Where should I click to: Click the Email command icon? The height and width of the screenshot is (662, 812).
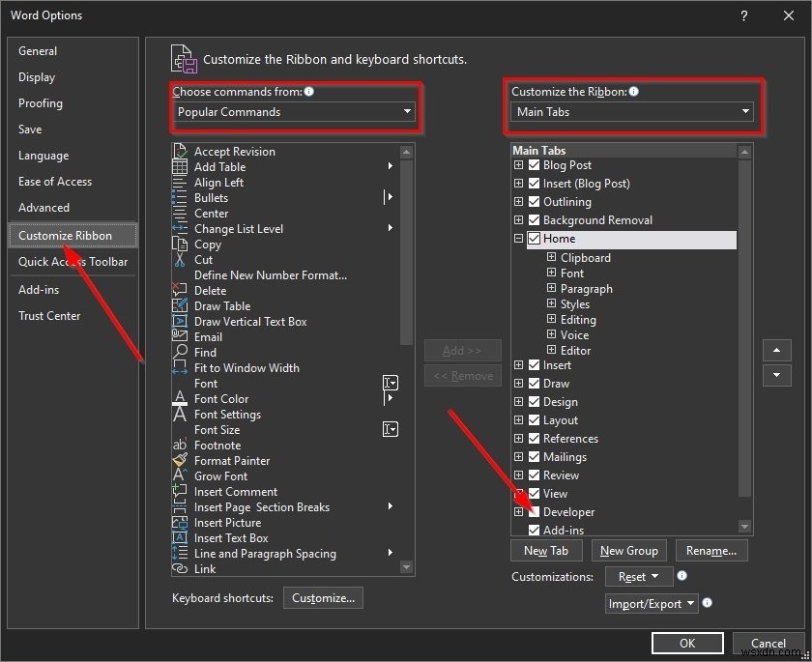pyautogui.click(x=181, y=337)
